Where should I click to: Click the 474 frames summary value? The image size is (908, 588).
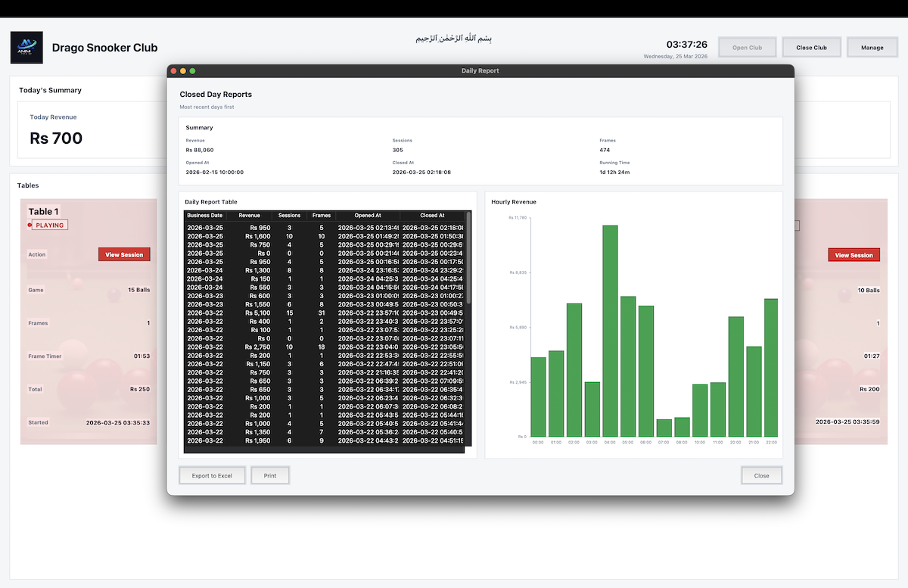(605, 150)
